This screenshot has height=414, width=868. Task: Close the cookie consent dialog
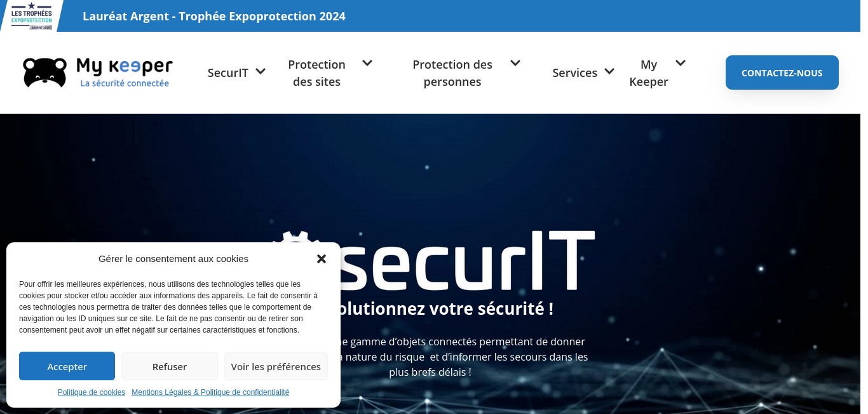click(322, 259)
